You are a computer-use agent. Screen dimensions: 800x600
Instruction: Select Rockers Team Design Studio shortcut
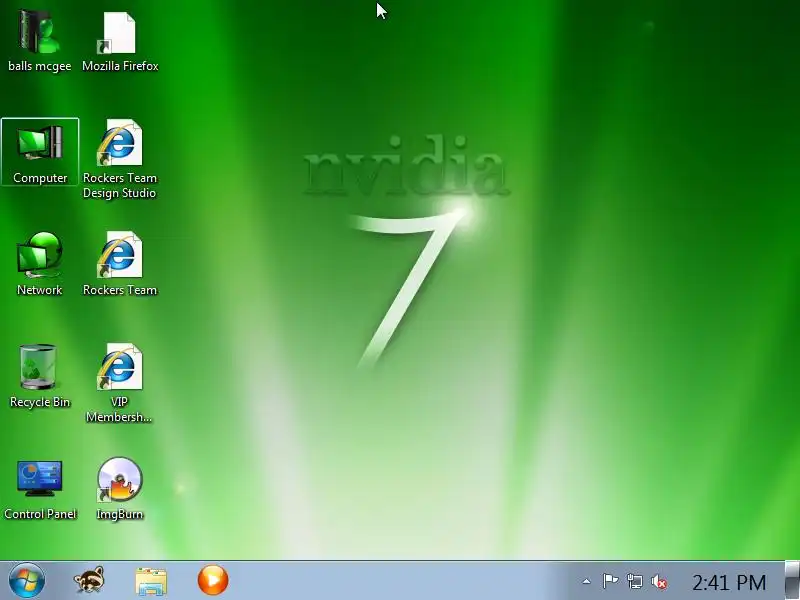click(x=120, y=159)
